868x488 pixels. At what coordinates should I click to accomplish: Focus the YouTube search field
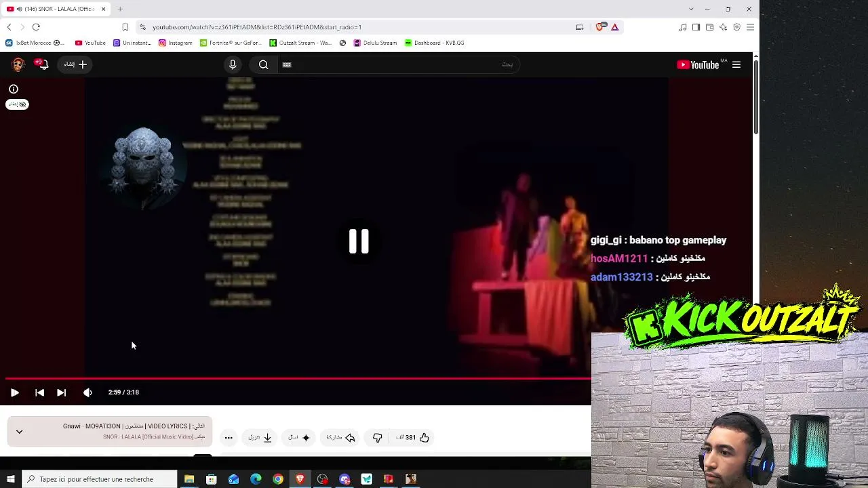click(x=400, y=64)
